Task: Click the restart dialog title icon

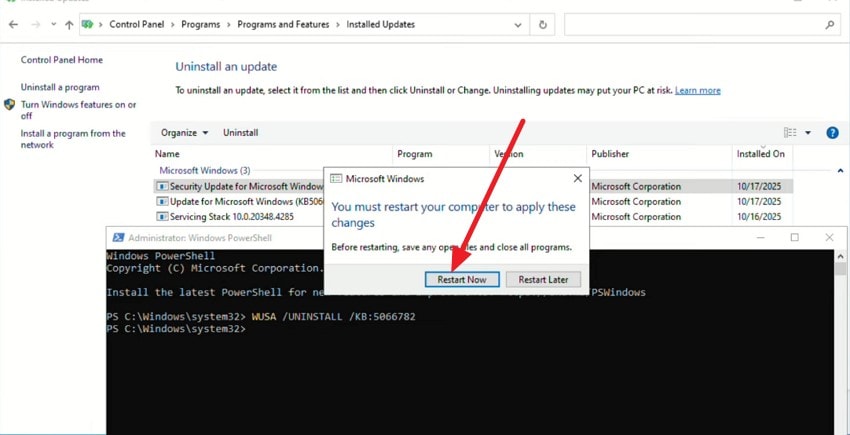Action: tap(336, 178)
